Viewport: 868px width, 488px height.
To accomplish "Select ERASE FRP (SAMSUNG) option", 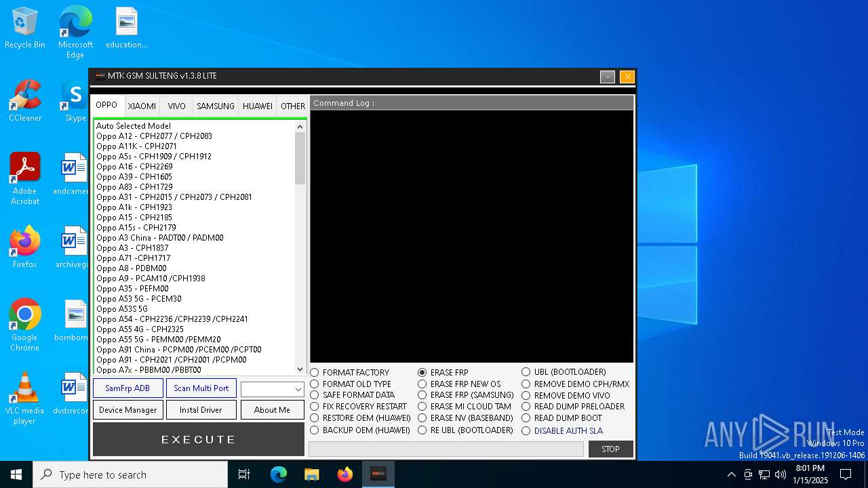I will [x=467, y=395].
